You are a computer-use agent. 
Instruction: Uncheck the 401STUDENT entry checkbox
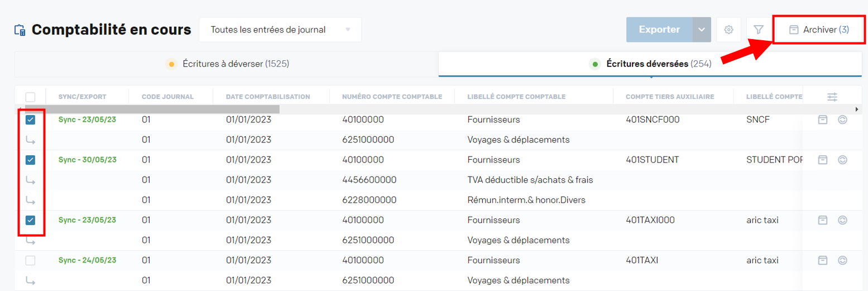coord(31,160)
